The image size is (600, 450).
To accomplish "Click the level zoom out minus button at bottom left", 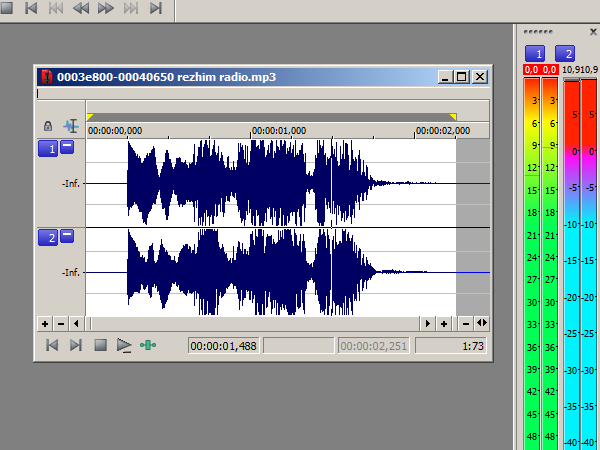I will (61, 324).
